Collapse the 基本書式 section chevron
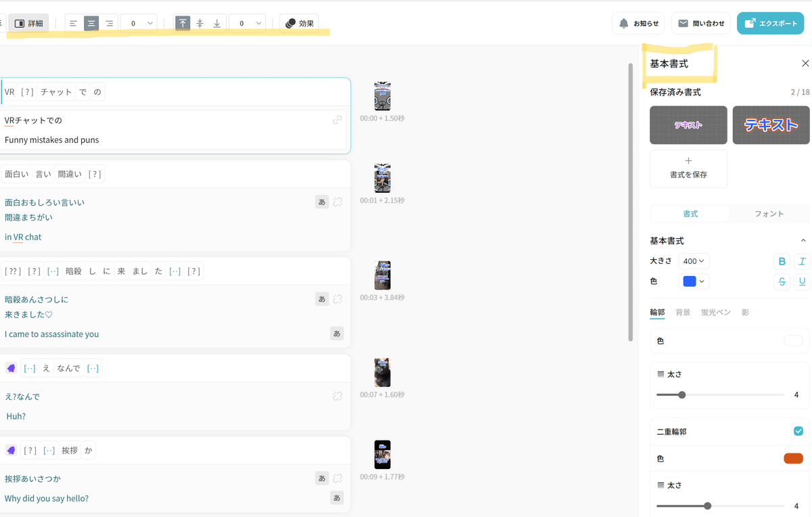This screenshot has width=812, height=517. coord(803,241)
